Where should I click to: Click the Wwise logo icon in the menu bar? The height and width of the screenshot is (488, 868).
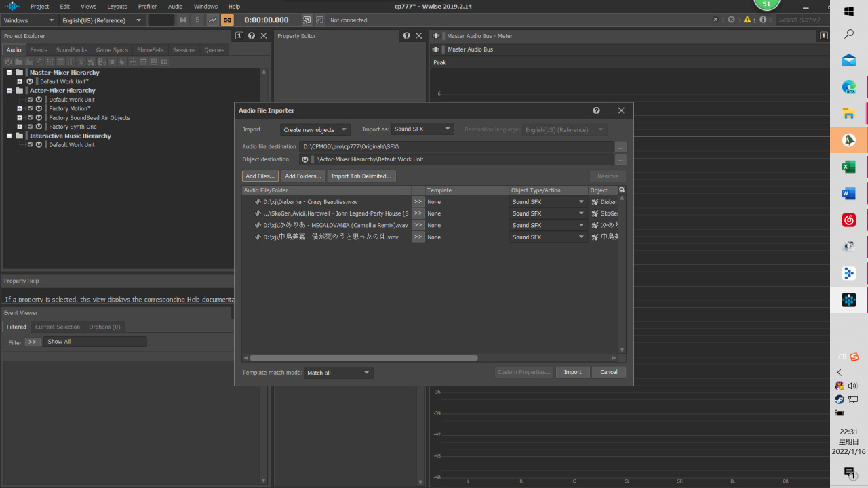click(12, 6)
